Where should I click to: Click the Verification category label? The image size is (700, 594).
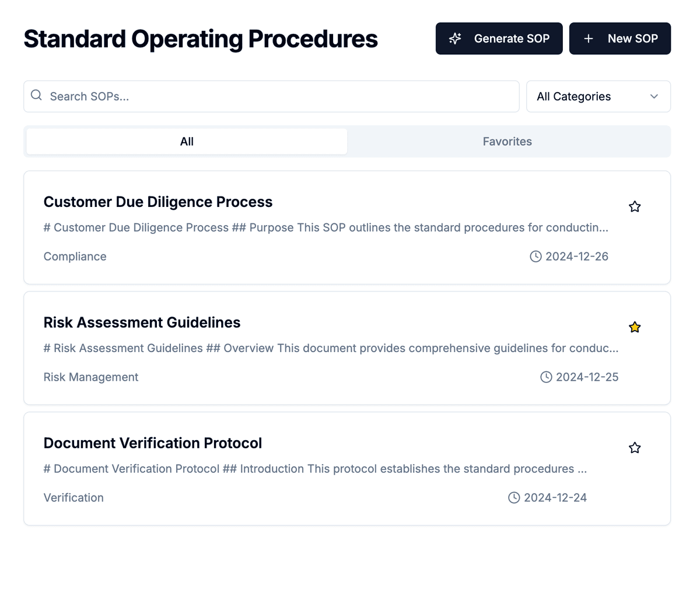tap(73, 497)
